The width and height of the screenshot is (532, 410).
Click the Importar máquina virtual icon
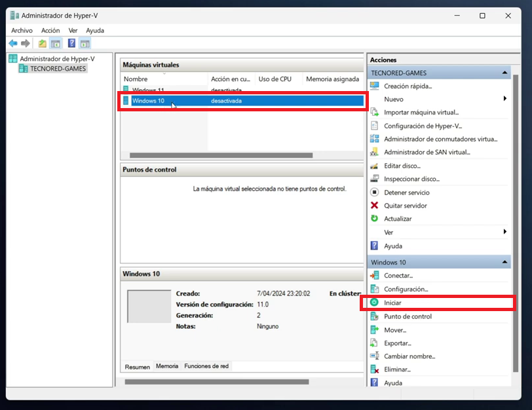(375, 112)
